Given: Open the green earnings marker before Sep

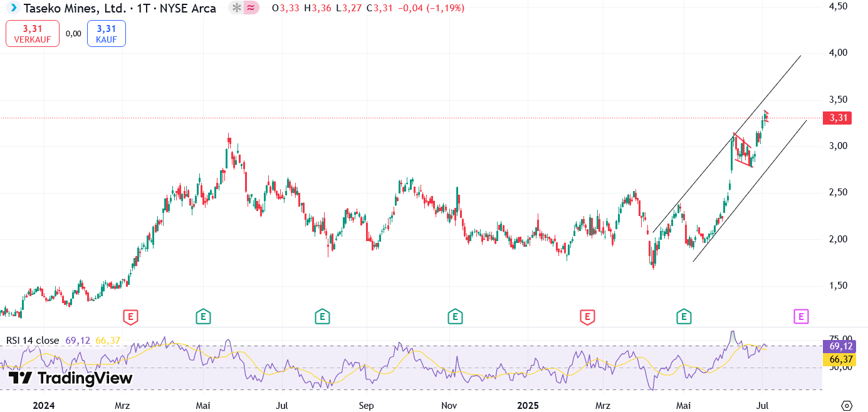Looking at the screenshot, I should [x=322, y=317].
